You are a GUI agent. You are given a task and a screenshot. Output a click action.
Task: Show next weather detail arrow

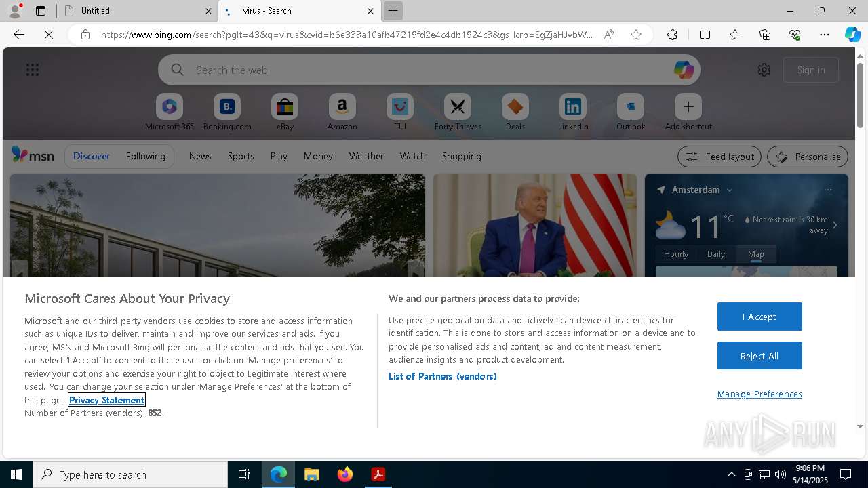pos(835,225)
